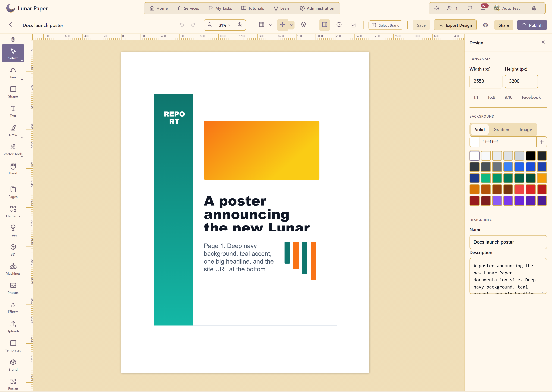Open the Machines panel

pos(13,269)
